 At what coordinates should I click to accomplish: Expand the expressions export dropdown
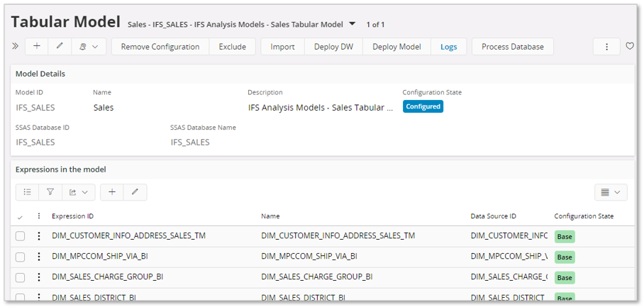(x=78, y=192)
